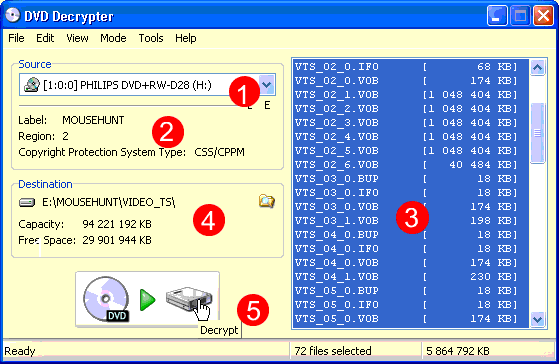Select file VTS_03_0.VOB
The height and width of the screenshot is (364, 559).
tap(410, 206)
